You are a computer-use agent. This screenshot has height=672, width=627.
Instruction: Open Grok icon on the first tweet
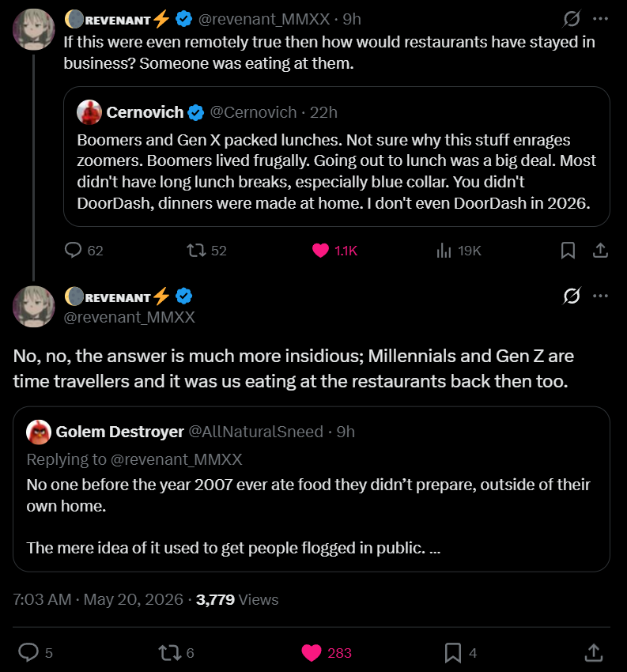coord(572,18)
